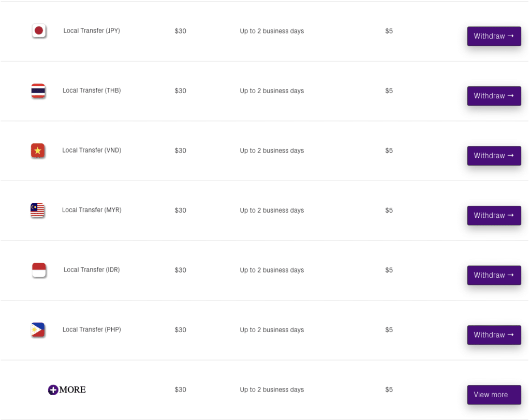
Task: Select the Local Transfer (MYR) label
Action: [x=92, y=210]
